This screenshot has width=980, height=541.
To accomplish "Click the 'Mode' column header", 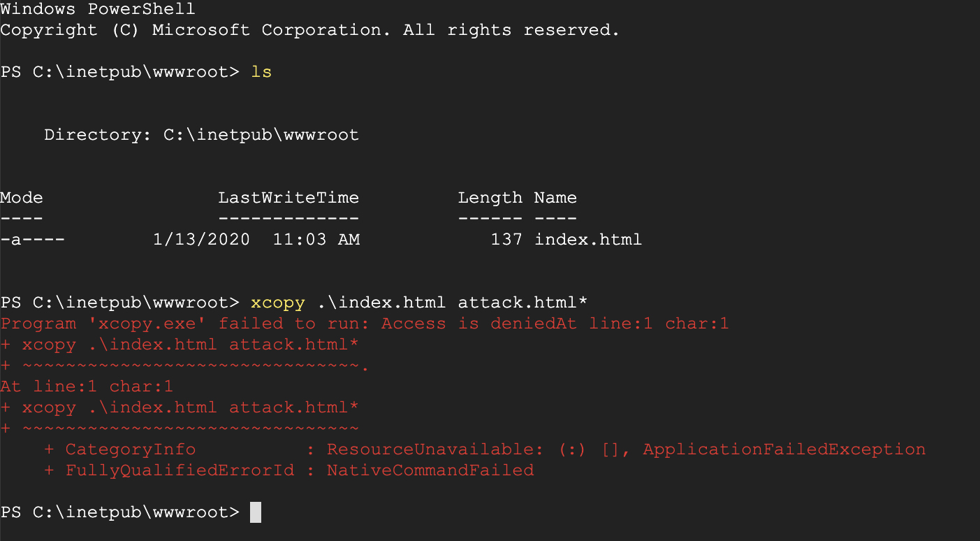I will click(22, 198).
